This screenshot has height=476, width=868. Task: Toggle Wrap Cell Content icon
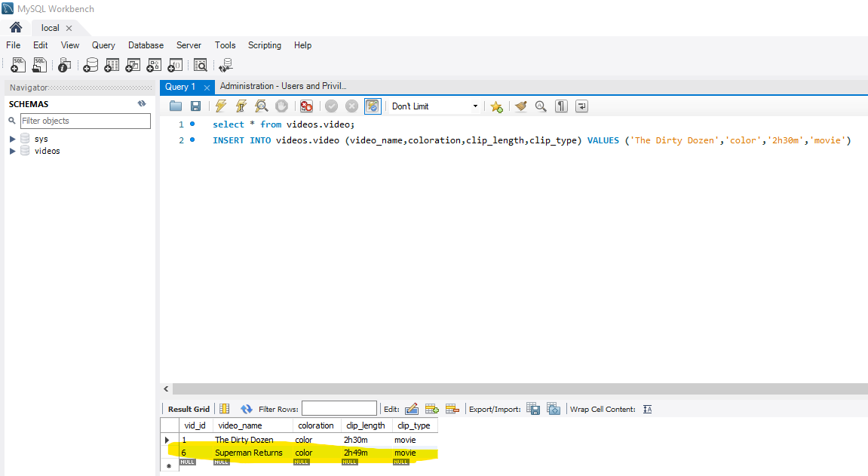(648, 409)
